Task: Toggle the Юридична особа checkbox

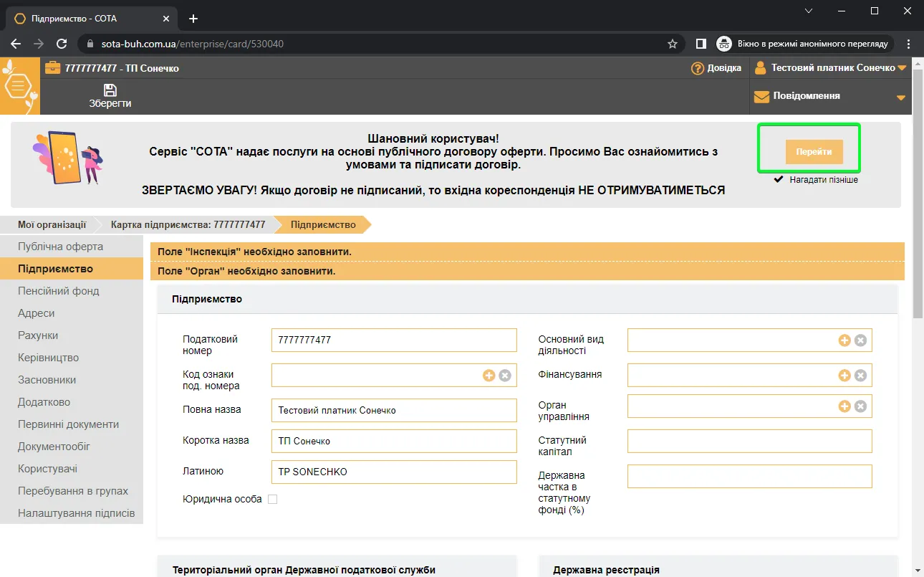Action: pyautogui.click(x=272, y=499)
